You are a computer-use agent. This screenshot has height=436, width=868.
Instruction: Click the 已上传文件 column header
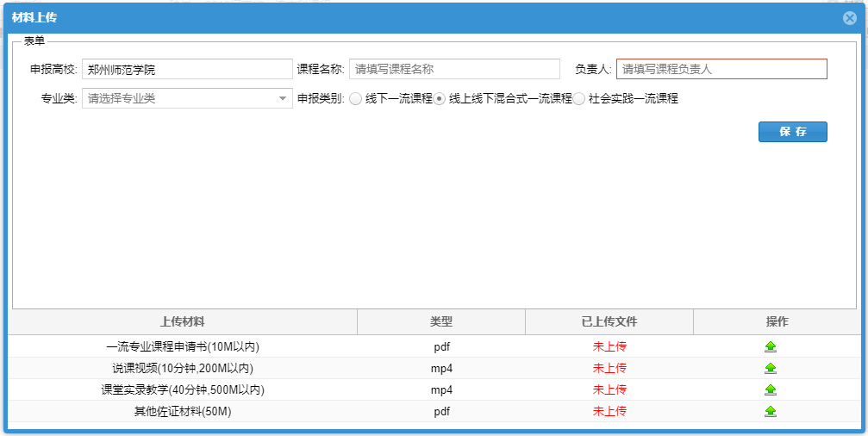pos(609,322)
